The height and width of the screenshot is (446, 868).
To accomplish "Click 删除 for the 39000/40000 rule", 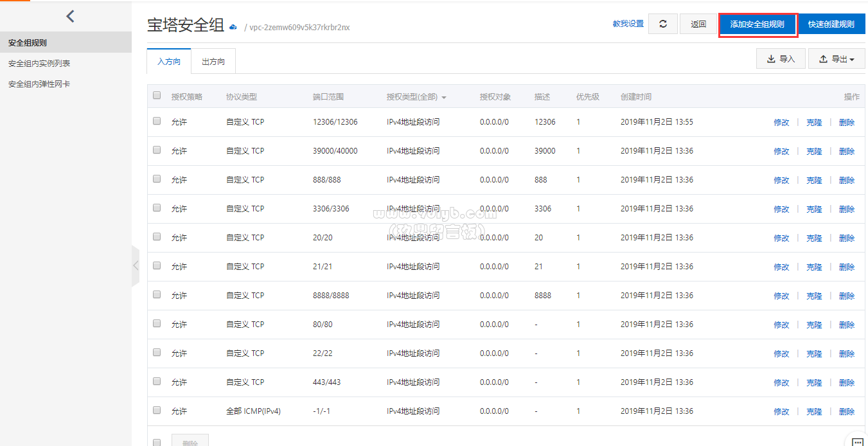I will tap(847, 151).
